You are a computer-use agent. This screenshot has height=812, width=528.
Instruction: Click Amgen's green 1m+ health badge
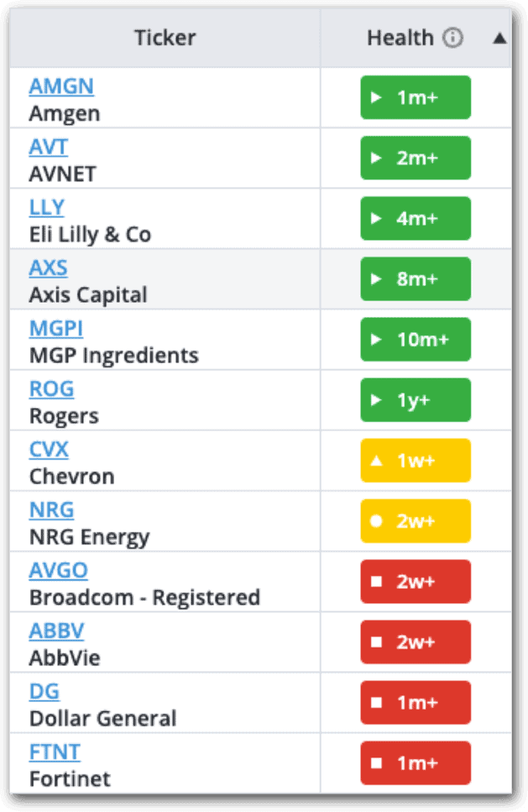click(416, 98)
